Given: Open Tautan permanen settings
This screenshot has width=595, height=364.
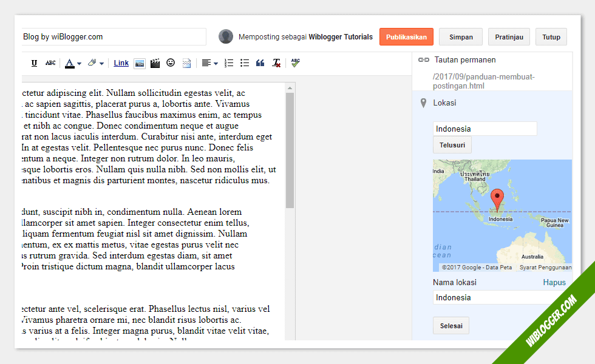Looking at the screenshot, I should 465,60.
